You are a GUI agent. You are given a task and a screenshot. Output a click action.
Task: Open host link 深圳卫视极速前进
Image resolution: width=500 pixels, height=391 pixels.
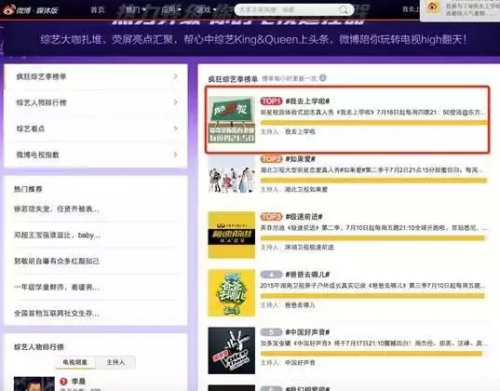pyautogui.click(x=309, y=247)
